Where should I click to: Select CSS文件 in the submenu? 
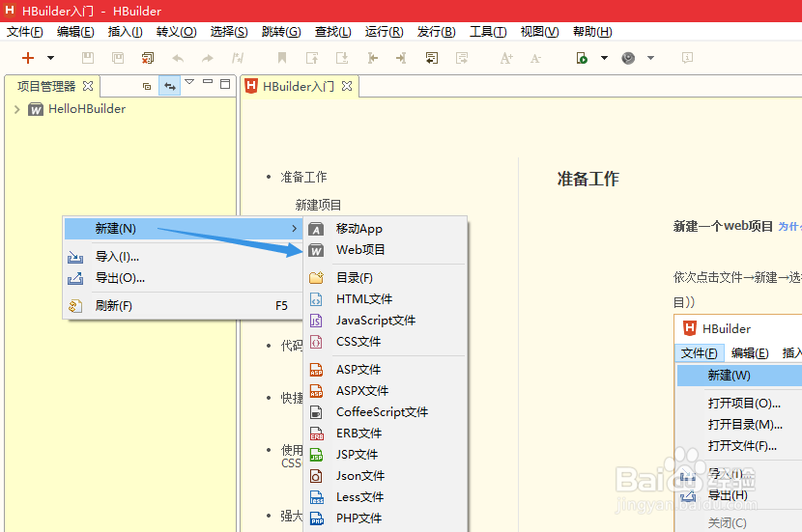click(386, 342)
